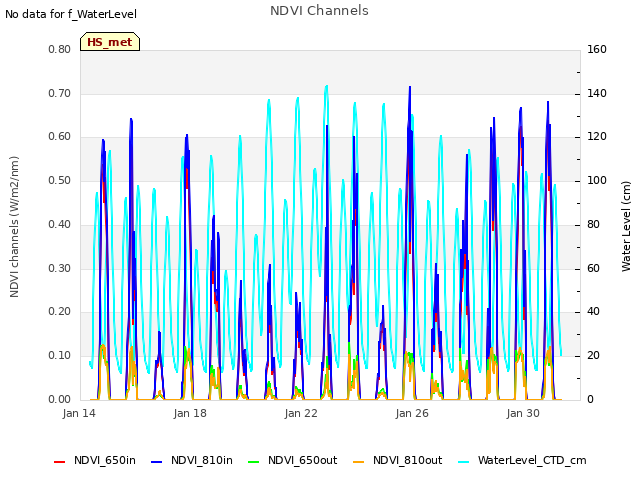Click the green NDVI_650out legend swatch
Screen dimensions: 640x480
[253, 462]
